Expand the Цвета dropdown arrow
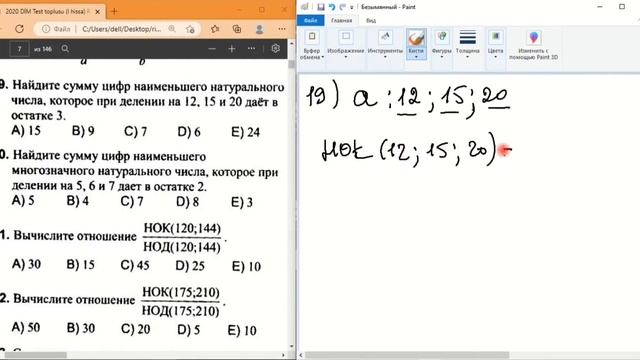The image size is (640, 360). tap(496, 57)
